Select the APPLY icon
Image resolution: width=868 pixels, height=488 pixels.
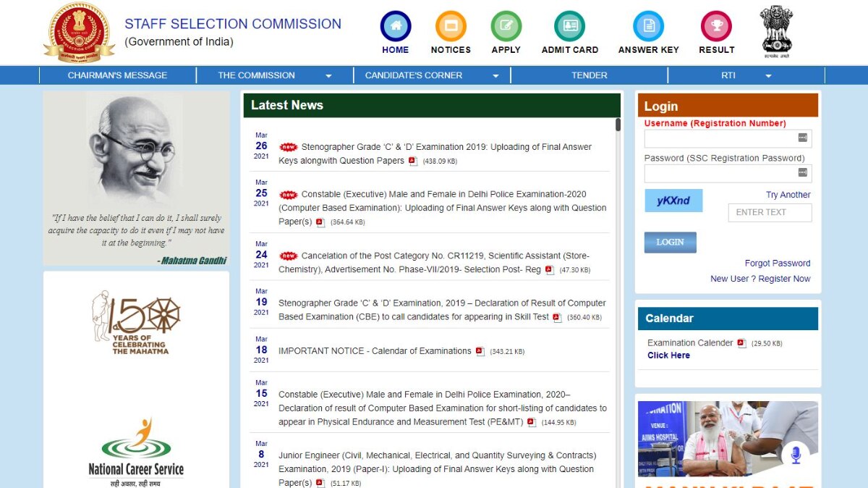[x=506, y=25]
